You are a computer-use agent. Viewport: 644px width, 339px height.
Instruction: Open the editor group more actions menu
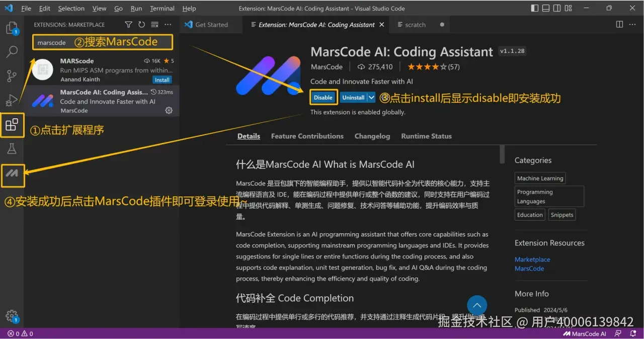pos(632,24)
